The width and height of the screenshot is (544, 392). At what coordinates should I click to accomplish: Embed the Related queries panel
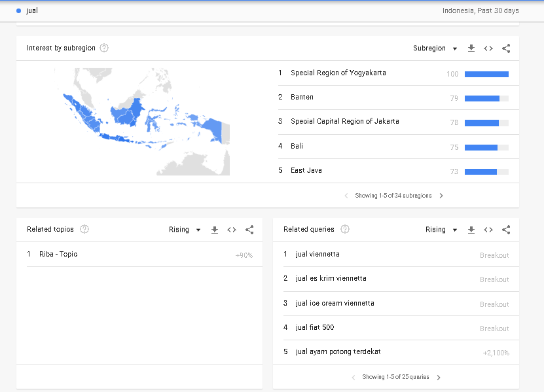[488, 229]
